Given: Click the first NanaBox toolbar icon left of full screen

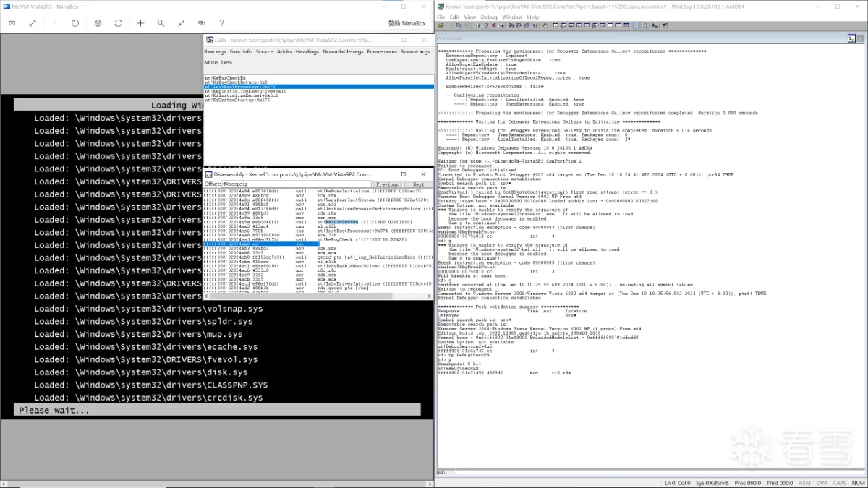Looking at the screenshot, I should tap(12, 23).
